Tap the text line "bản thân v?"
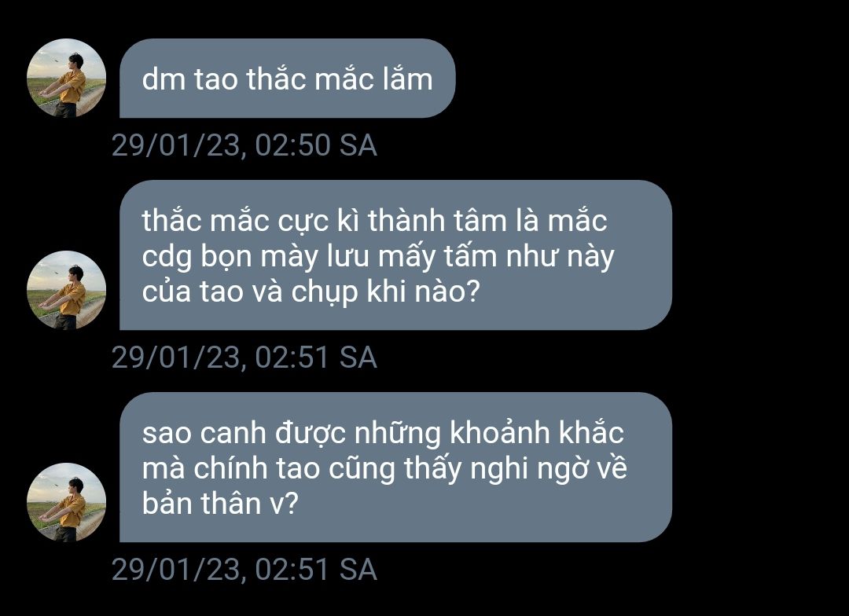The width and height of the screenshot is (849, 616). (x=220, y=504)
